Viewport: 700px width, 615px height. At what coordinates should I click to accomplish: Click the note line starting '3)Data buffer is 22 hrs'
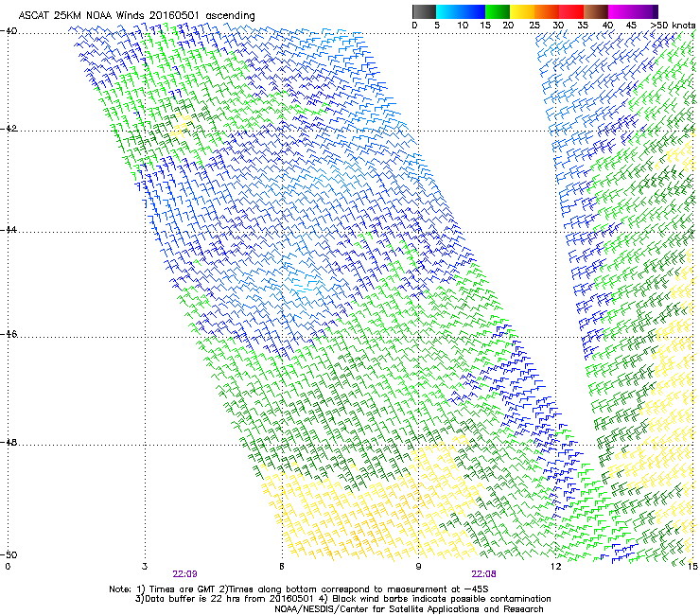point(342,599)
